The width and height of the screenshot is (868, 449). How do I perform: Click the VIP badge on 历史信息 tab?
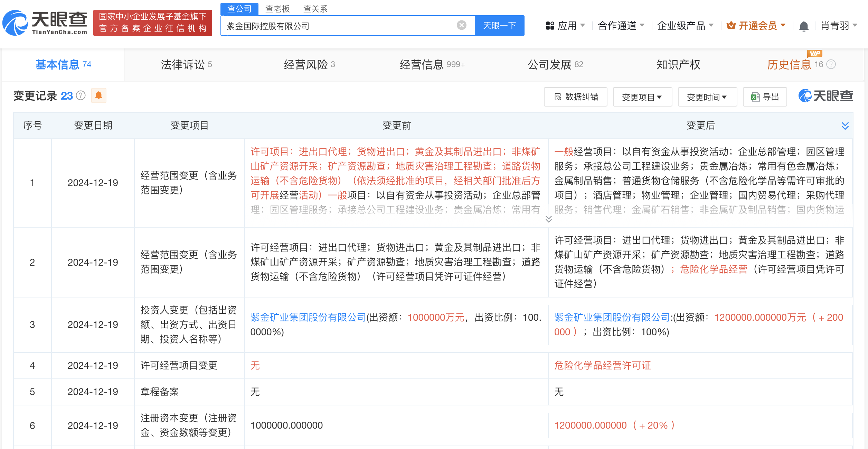tap(814, 54)
